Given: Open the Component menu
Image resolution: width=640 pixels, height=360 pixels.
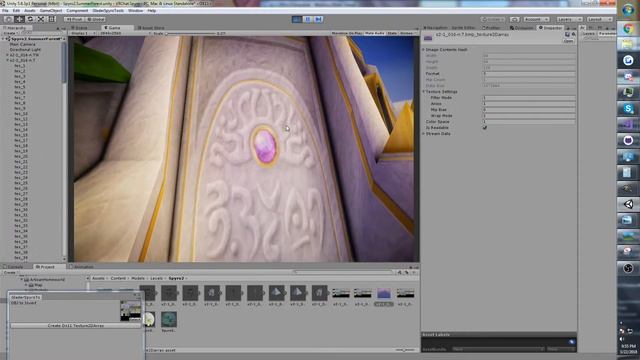Looking at the screenshot, I should 77,11.
